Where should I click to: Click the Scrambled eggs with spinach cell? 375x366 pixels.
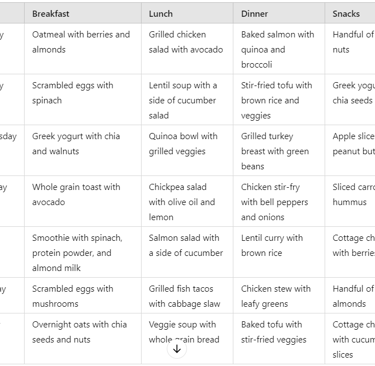pyautogui.click(x=83, y=100)
